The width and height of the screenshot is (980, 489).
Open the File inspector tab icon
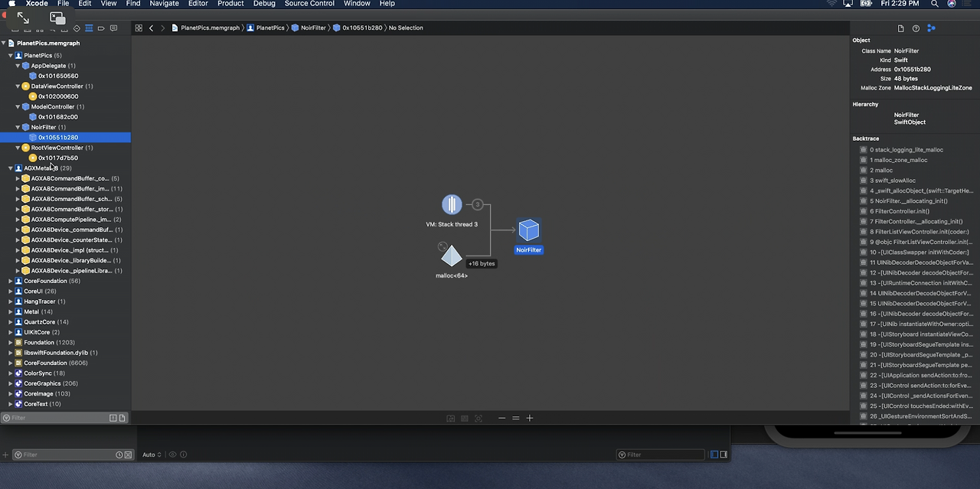[x=900, y=28]
